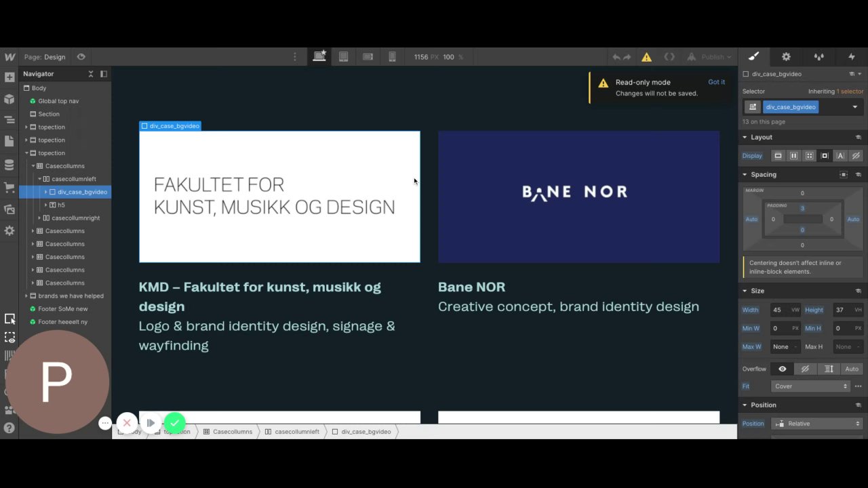
Task: Open the Position Relative dropdown
Action: pos(817,424)
